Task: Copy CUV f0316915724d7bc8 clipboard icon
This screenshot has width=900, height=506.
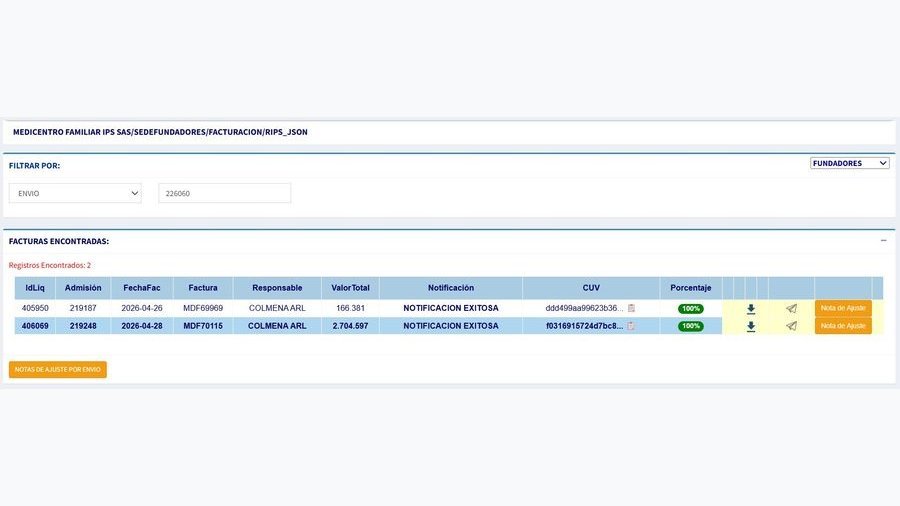Action: (631, 326)
